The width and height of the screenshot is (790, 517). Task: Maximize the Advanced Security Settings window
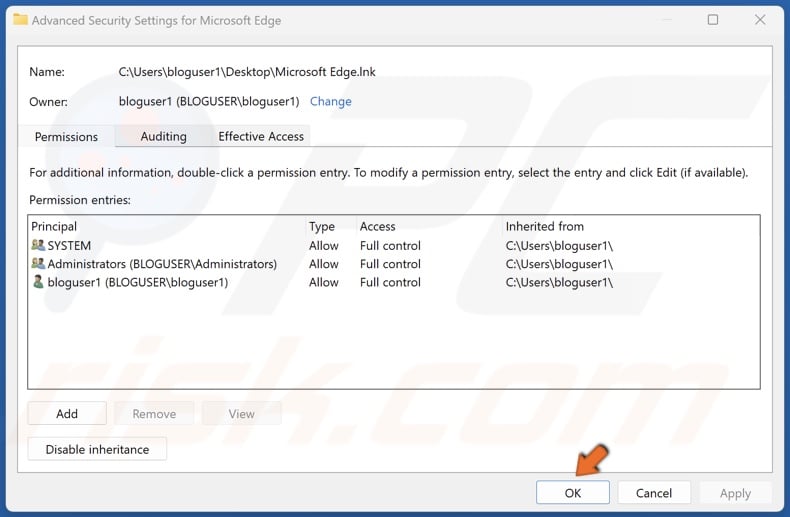[712, 20]
